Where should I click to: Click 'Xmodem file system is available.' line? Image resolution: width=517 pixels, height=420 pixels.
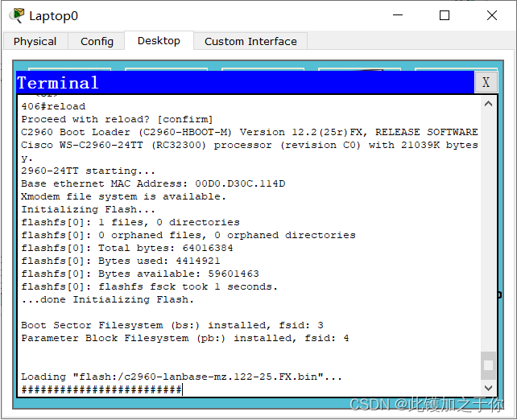124,196
